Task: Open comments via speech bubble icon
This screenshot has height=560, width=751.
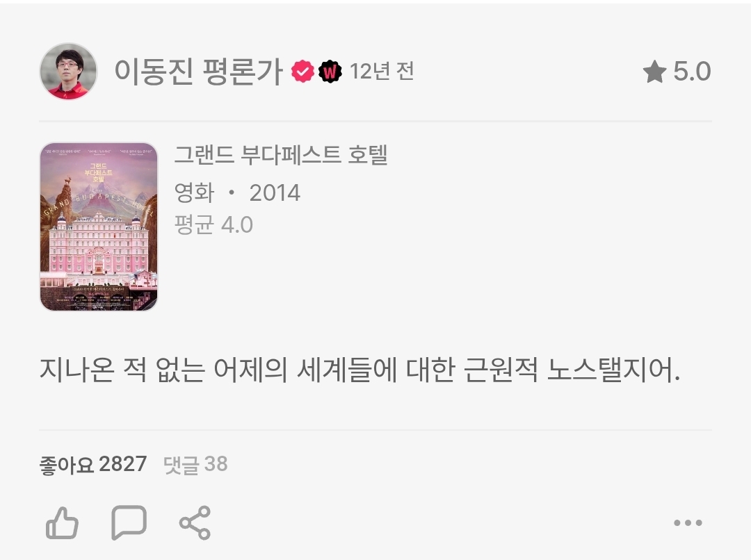Action: (129, 522)
